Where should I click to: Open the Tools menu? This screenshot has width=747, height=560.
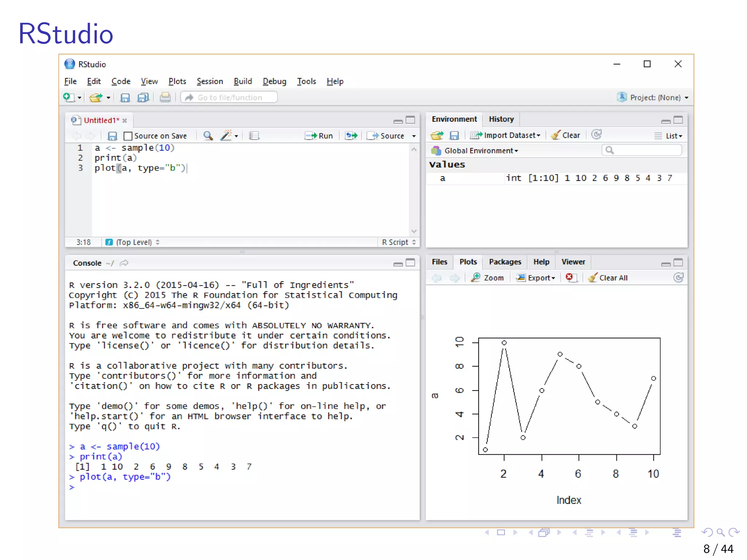pos(306,81)
